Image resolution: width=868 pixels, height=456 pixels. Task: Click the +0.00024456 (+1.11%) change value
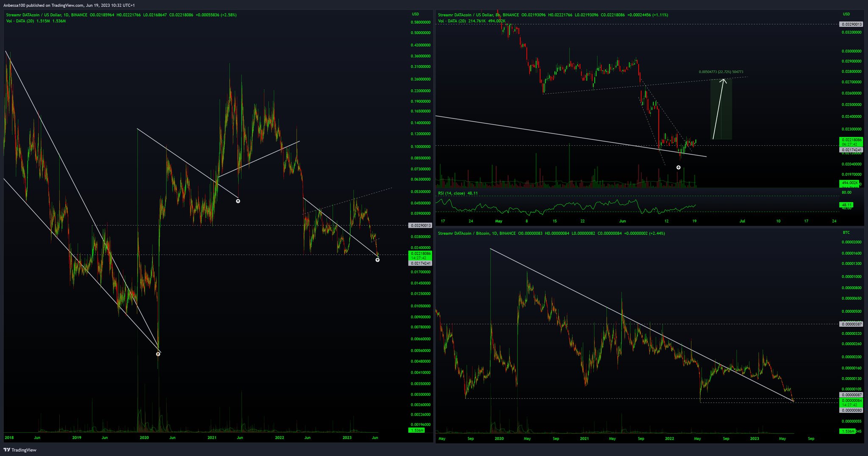648,15
